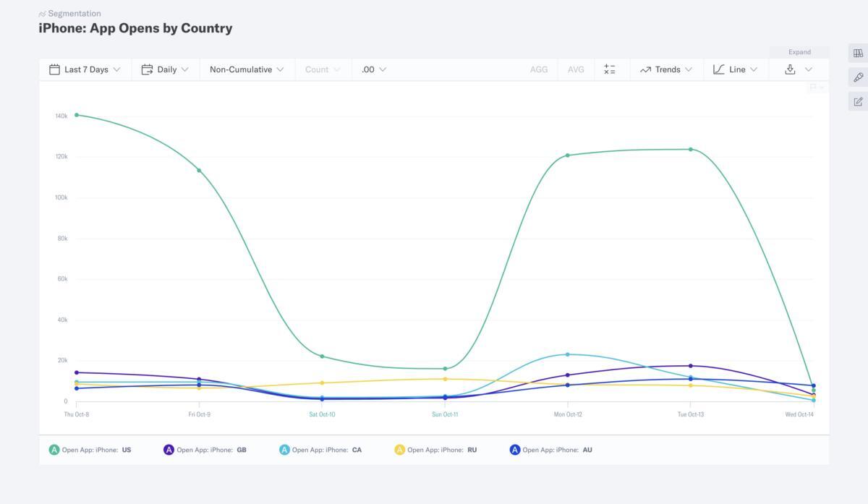Click the US data point on Tue Oct-13
Screen dimensions: 868x504
pyautogui.click(x=691, y=150)
